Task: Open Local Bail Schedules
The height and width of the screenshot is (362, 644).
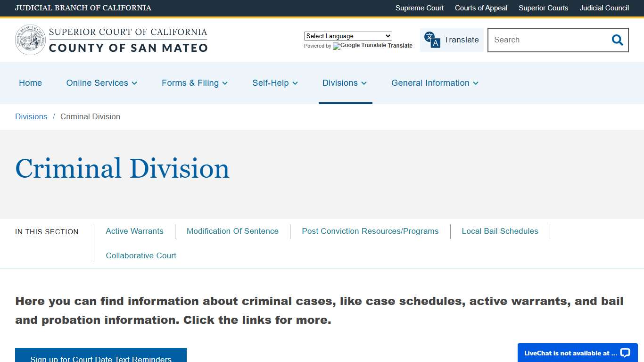Action: 500,231
